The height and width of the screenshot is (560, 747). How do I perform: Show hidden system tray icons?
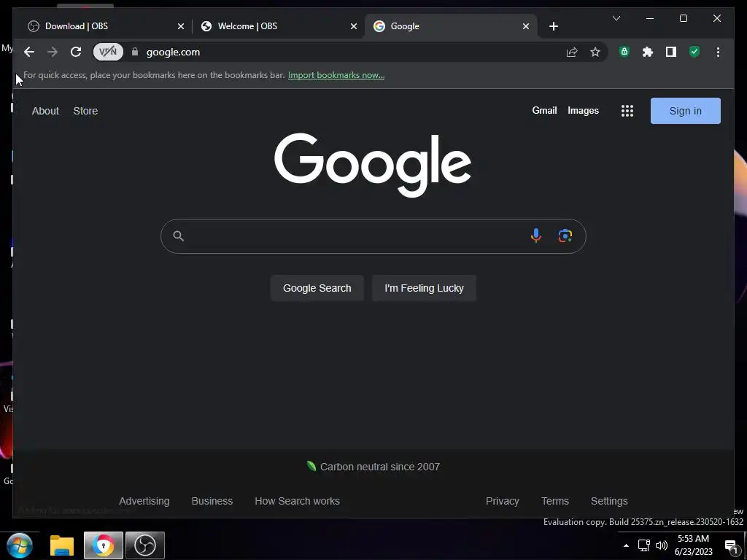(x=626, y=545)
